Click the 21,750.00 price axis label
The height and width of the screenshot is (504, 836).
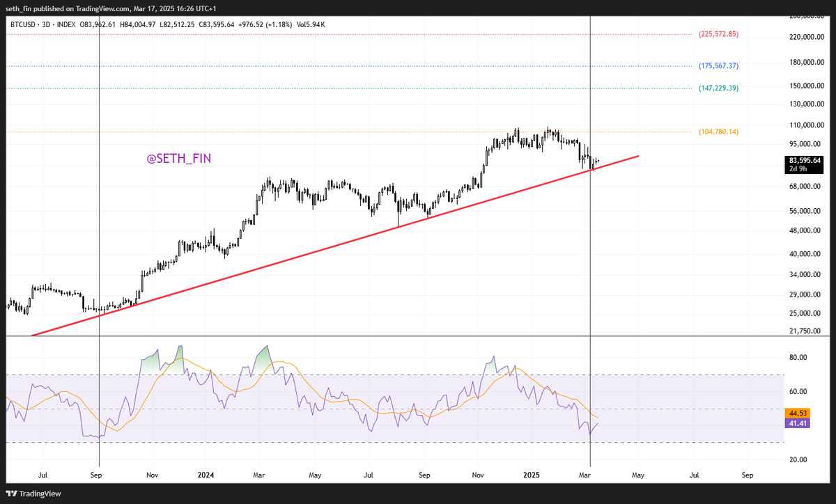pos(806,331)
